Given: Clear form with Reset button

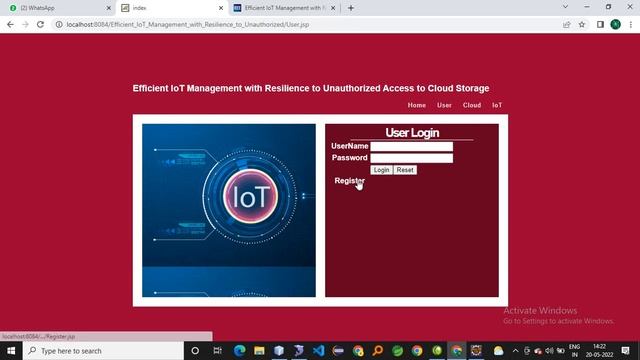Looking at the screenshot, I should pyautogui.click(x=405, y=170).
